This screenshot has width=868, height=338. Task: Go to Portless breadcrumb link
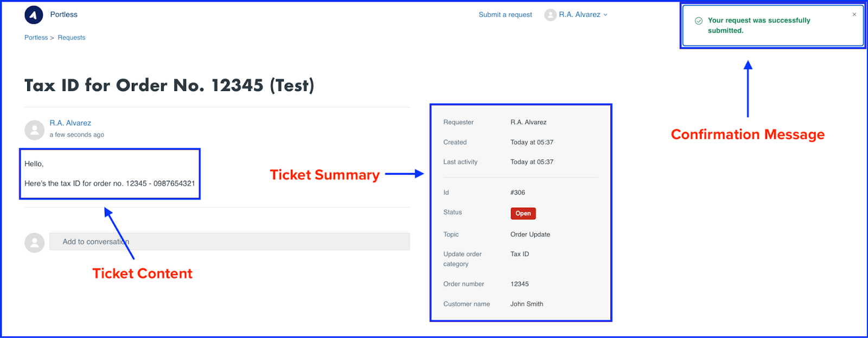[36, 37]
